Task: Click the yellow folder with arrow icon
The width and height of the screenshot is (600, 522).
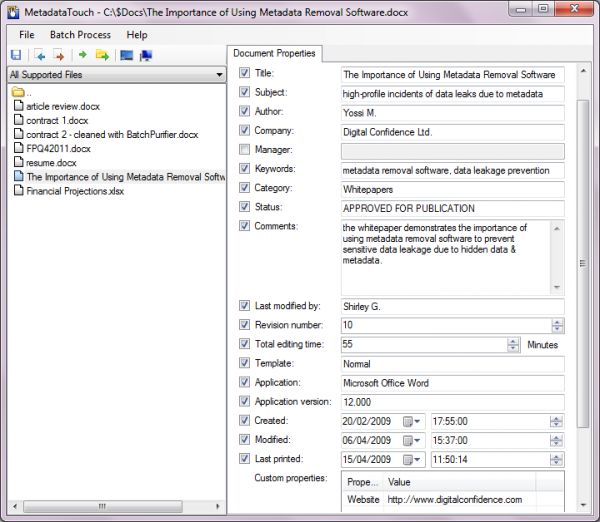Action: point(102,55)
